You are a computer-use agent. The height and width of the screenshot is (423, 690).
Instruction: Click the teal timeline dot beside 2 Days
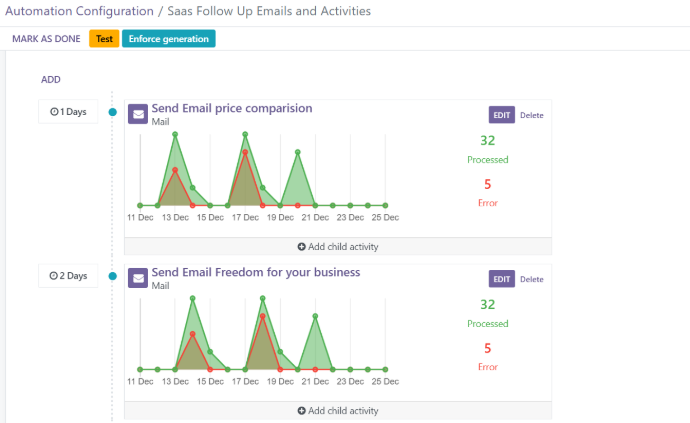[112, 276]
